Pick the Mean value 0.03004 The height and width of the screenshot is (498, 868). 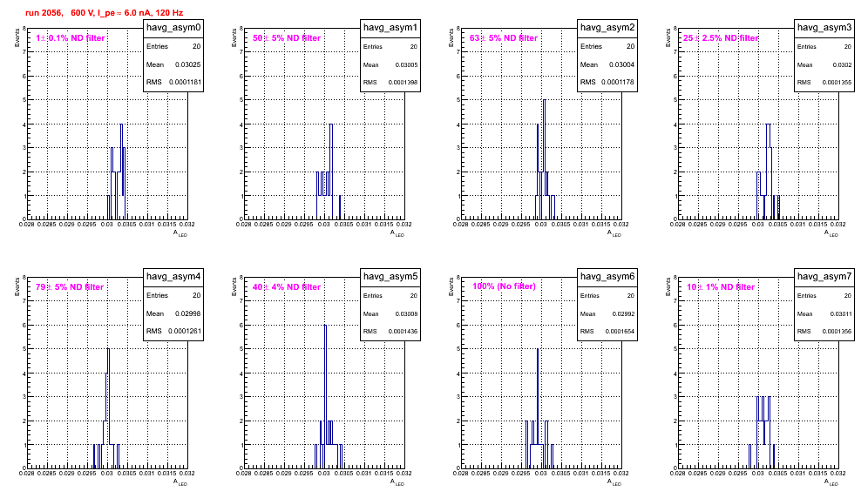[622, 64]
